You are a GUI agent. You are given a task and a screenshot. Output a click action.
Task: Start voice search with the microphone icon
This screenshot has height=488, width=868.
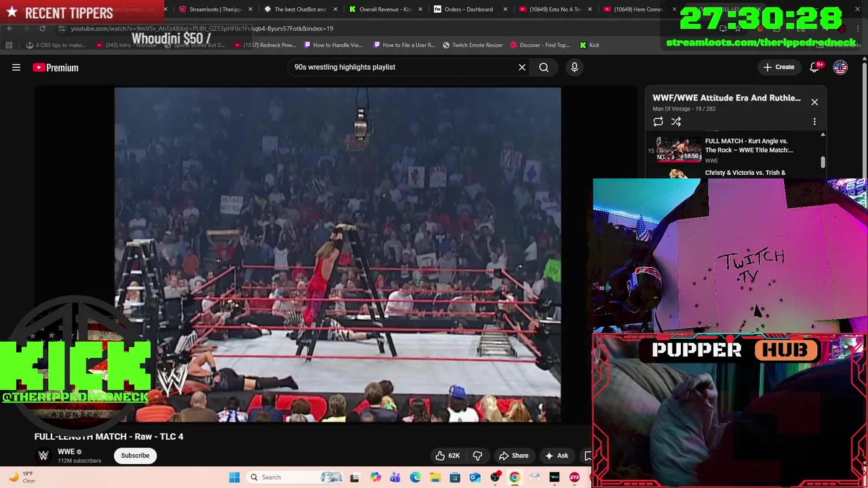point(574,67)
